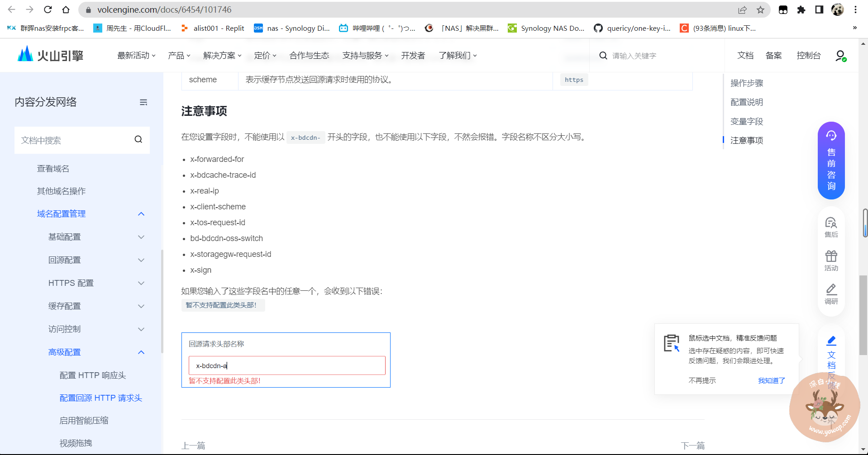Open the 文档反馈 edit icon
The image size is (868, 455).
tap(831, 341)
